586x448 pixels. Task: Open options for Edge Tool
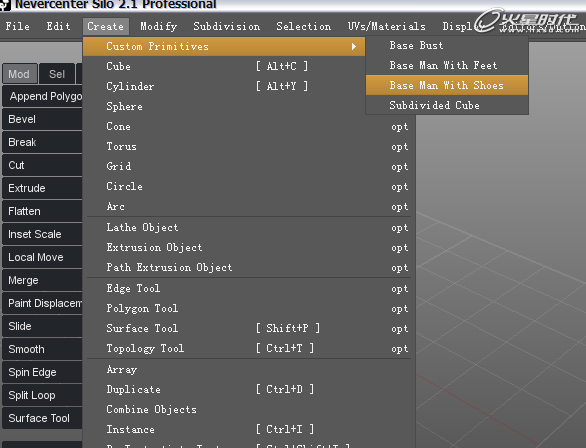point(400,288)
